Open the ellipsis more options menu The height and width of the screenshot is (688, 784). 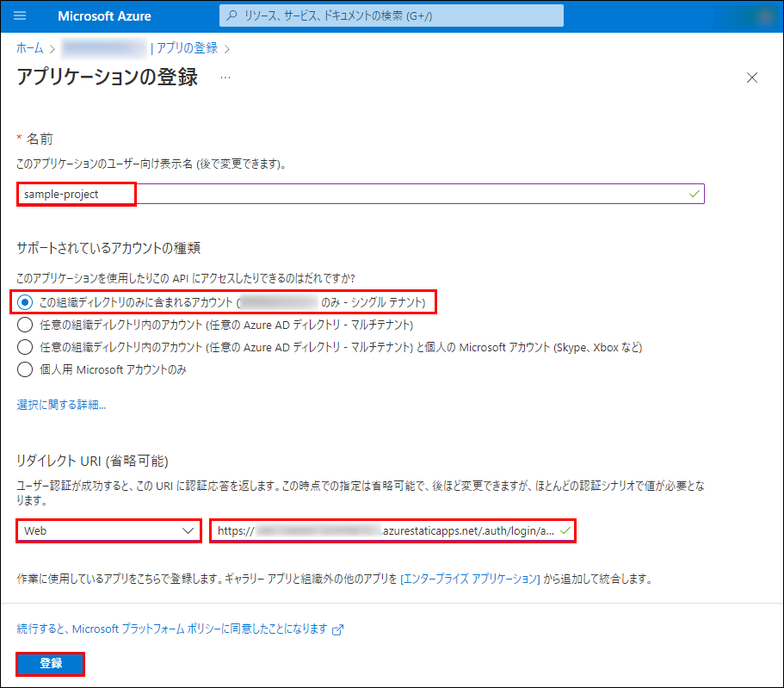tap(225, 77)
